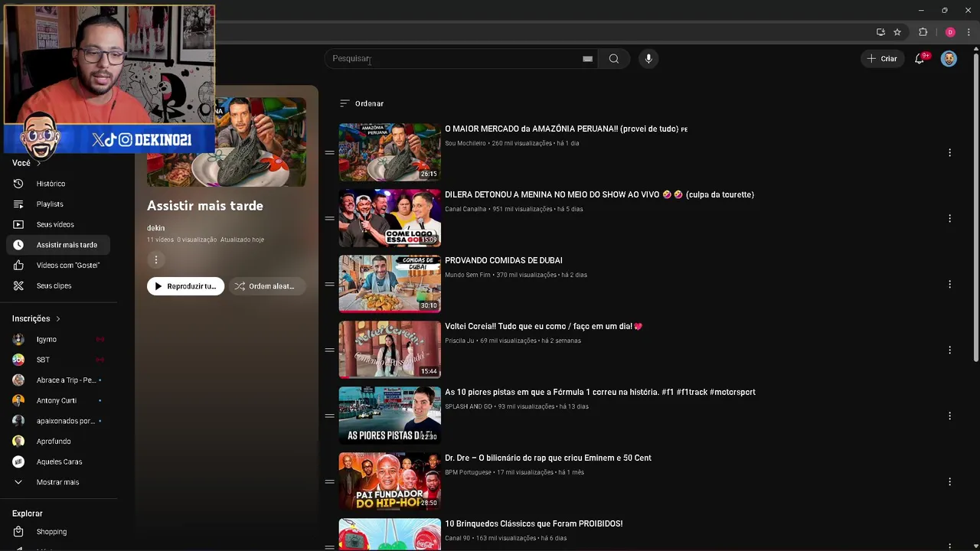Open playlist more options menu
This screenshot has width=980, height=551.
click(155, 260)
